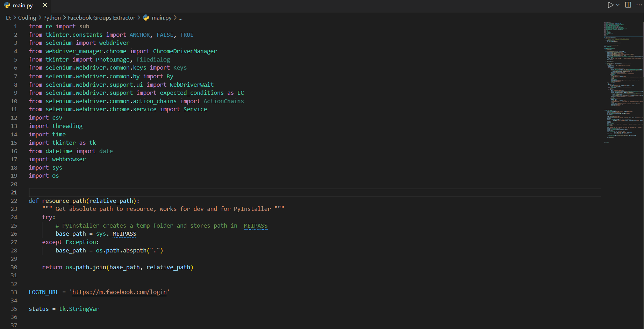
Task: Click 'resource_path' function name
Action: (x=64, y=201)
